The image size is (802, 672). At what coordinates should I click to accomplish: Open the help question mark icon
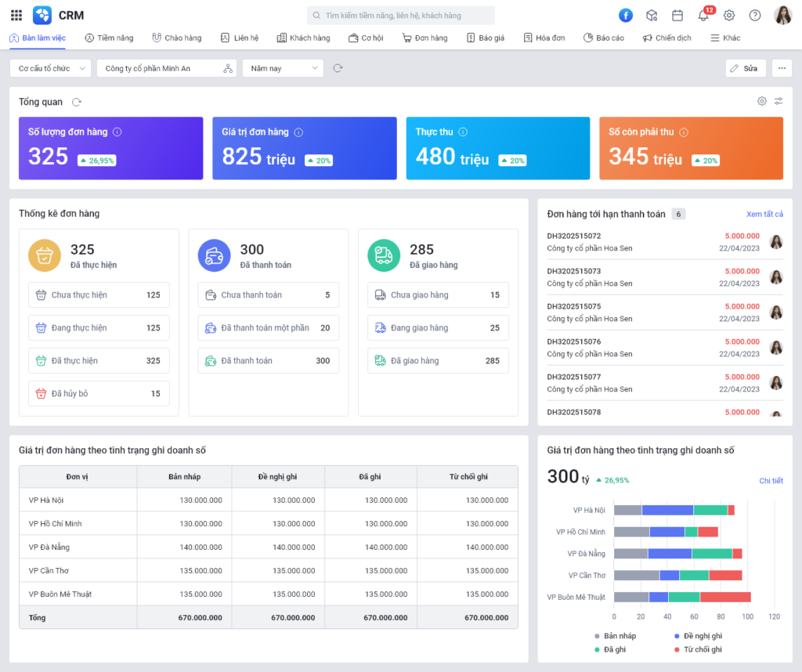[x=754, y=16]
